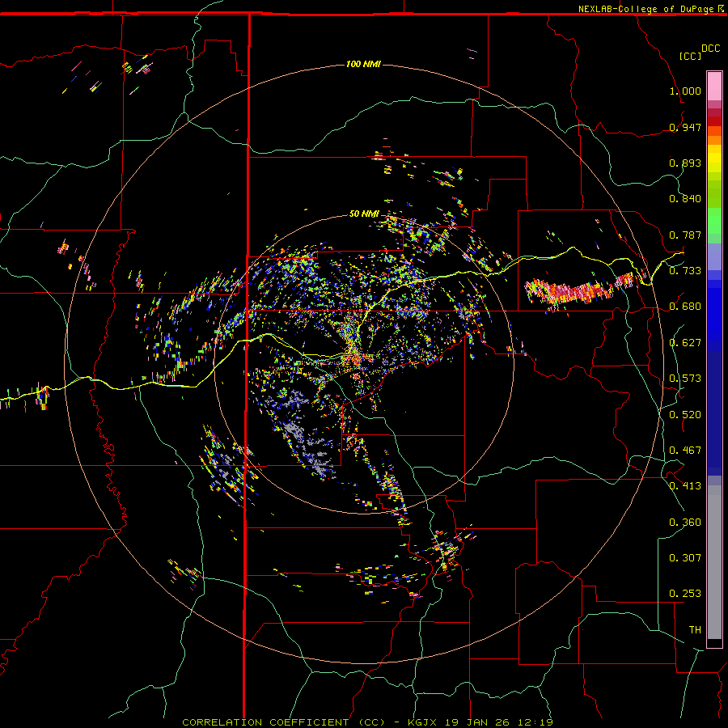Click the 0.947 scale value
The height and width of the screenshot is (728, 728).
685,127
